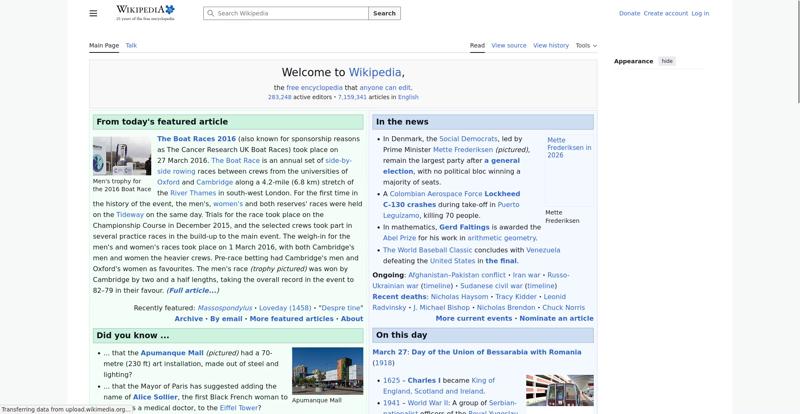
Task: Select the View history tab
Action: 551,45
